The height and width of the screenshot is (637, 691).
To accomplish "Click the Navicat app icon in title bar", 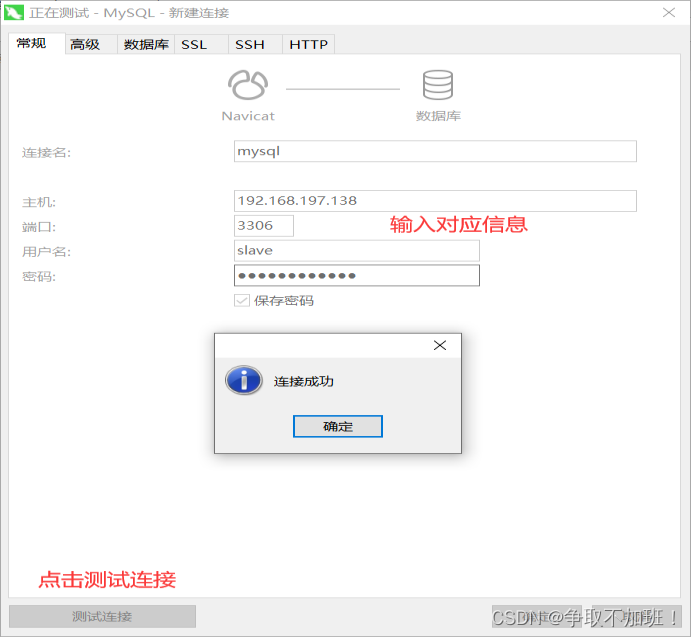I will click(x=14, y=12).
